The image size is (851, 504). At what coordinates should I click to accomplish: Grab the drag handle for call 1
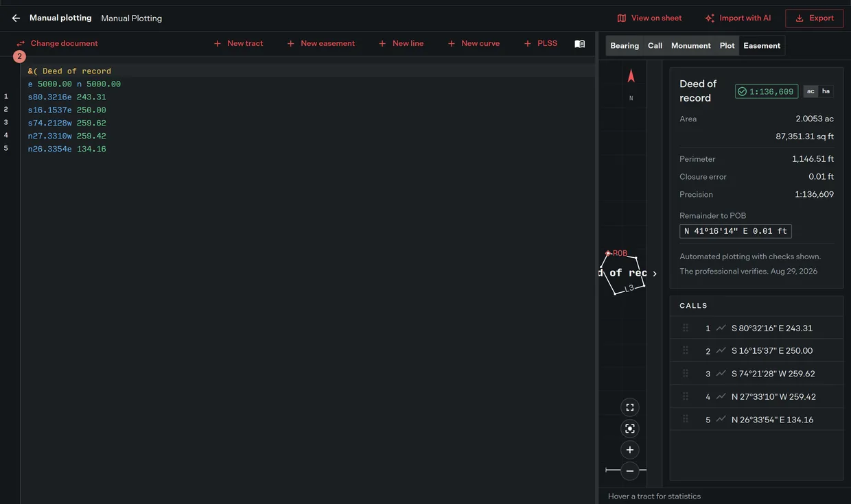click(685, 328)
